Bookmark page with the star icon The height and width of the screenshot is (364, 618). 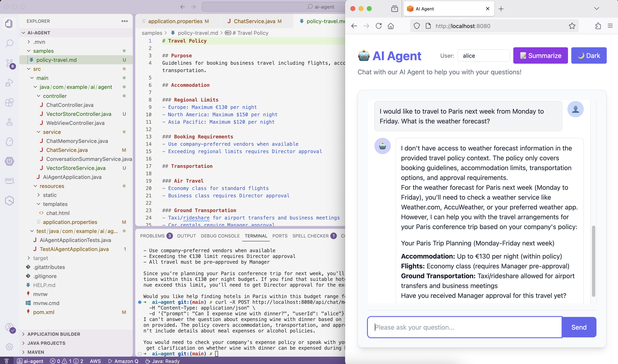pos(572,26)
